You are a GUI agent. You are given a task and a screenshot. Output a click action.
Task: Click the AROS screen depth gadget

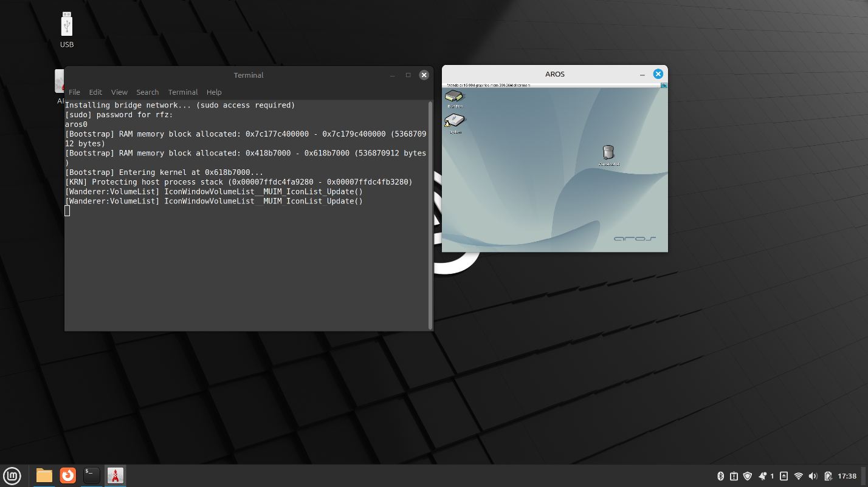pos(664,85)
